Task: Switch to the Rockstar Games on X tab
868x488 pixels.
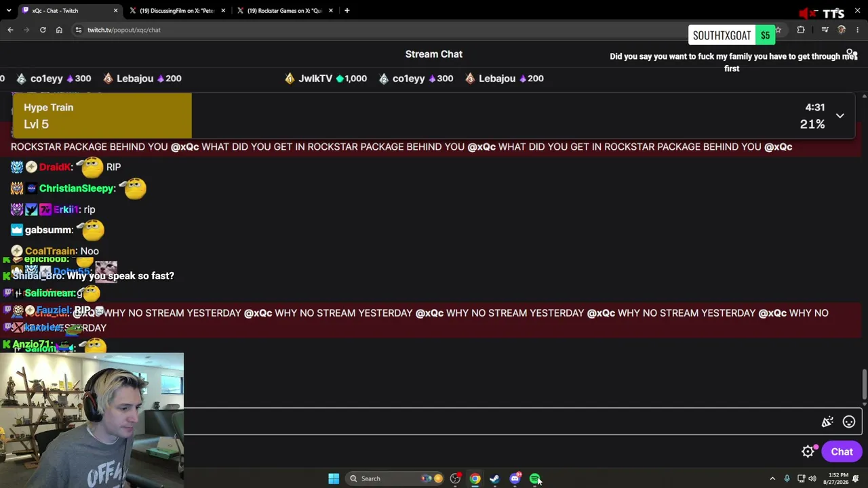Action: click(285, 11)
